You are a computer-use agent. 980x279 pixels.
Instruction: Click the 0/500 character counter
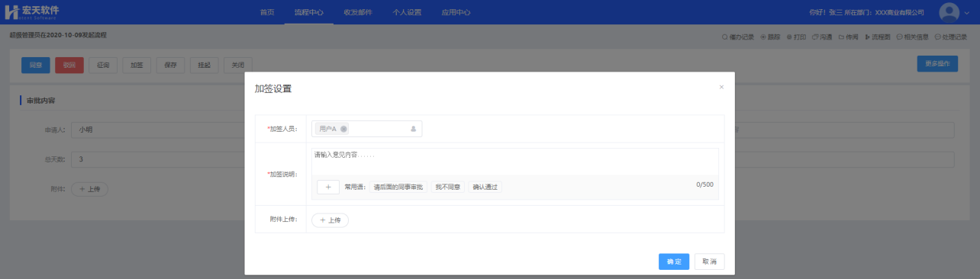pos(704,184)
